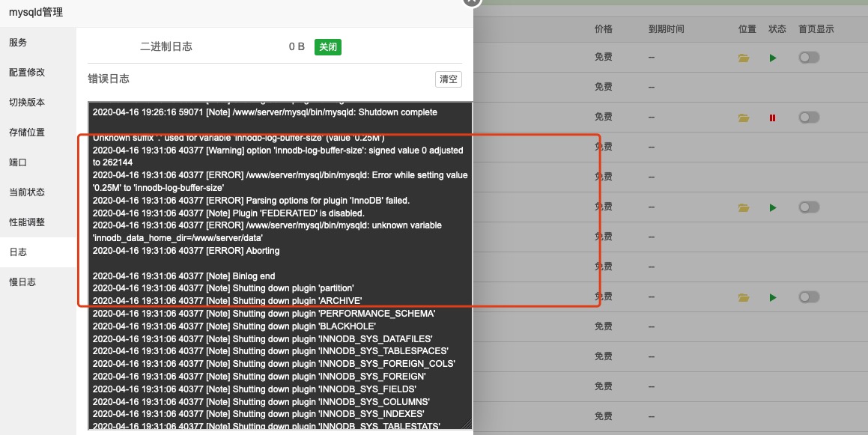Click the "Shutting down plugin 'partition'" line
868x435 pixels.
(x=223, y=288)
